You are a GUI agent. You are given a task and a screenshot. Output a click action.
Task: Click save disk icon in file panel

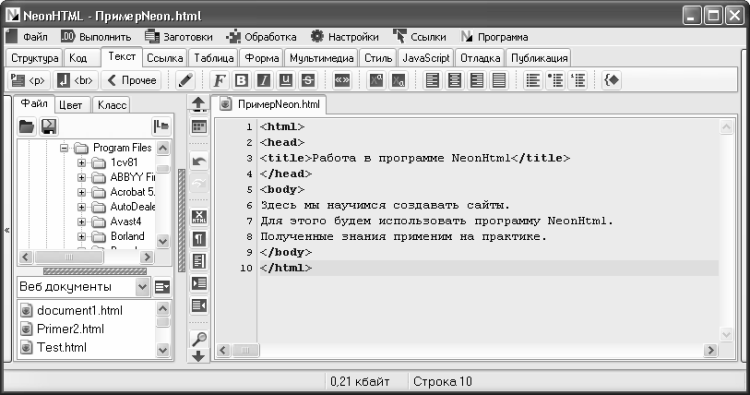(49, 127)
